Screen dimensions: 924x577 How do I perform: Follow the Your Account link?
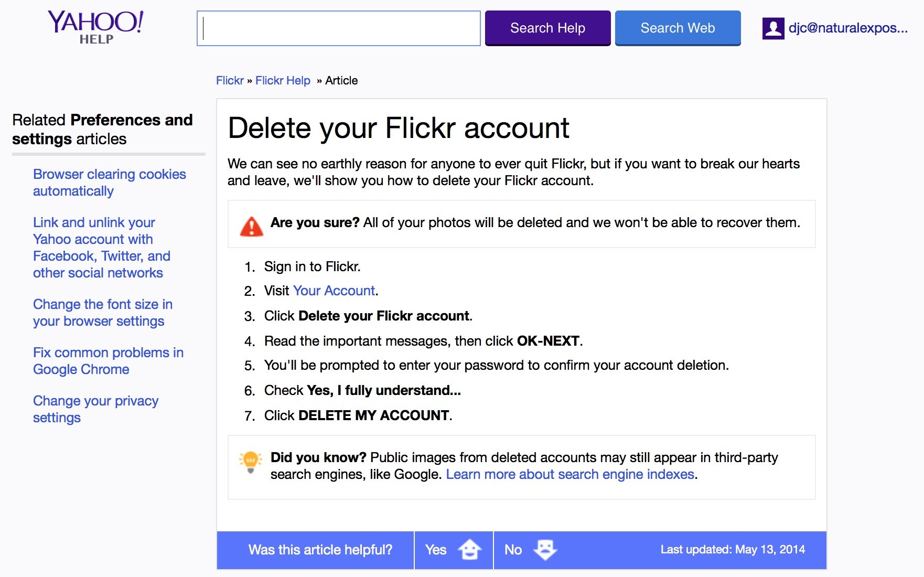(x=334, y=291)
